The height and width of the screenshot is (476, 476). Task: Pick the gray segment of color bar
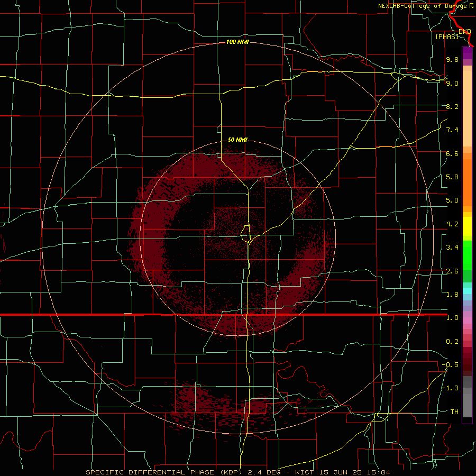point(467,397)
